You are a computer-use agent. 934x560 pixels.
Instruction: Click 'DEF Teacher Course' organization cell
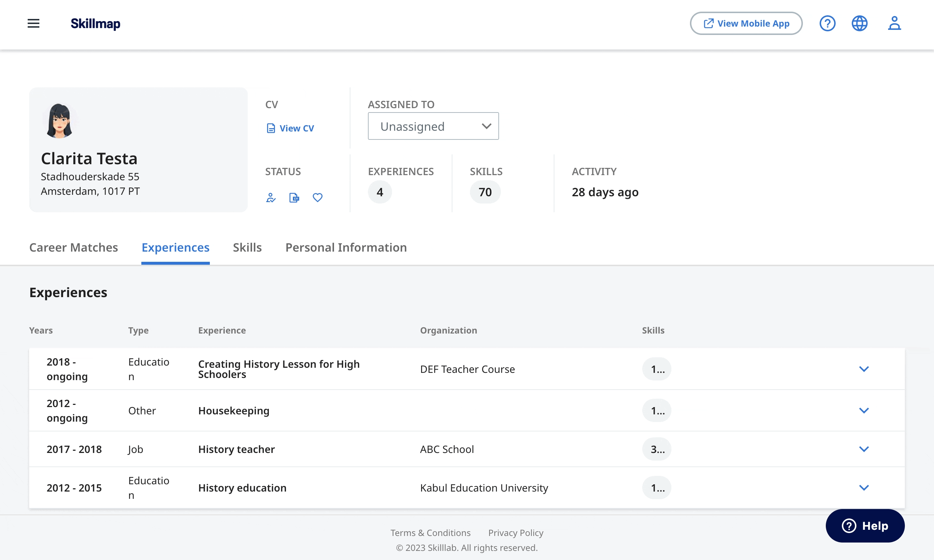(x=467, y=369)
